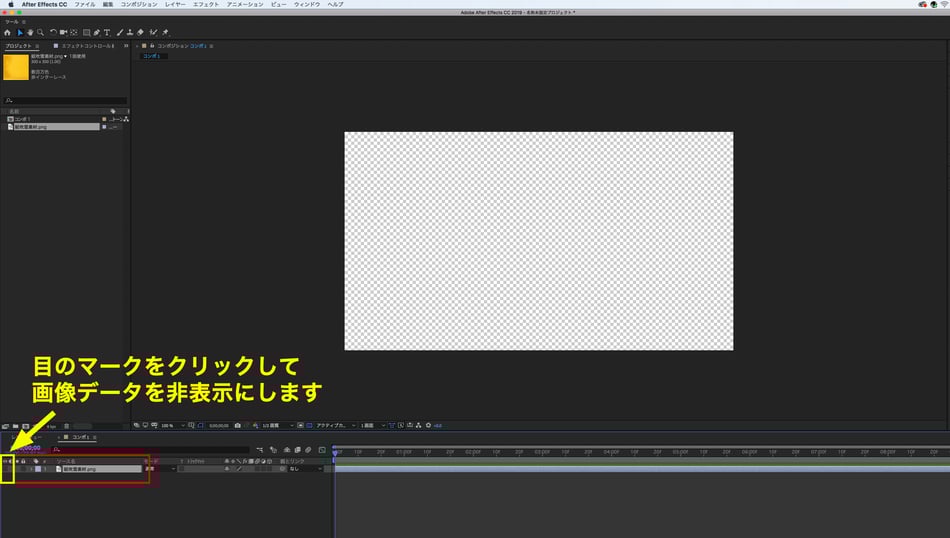
Task: Select the Hand tool in the toolbar
Action: point(29,32)
